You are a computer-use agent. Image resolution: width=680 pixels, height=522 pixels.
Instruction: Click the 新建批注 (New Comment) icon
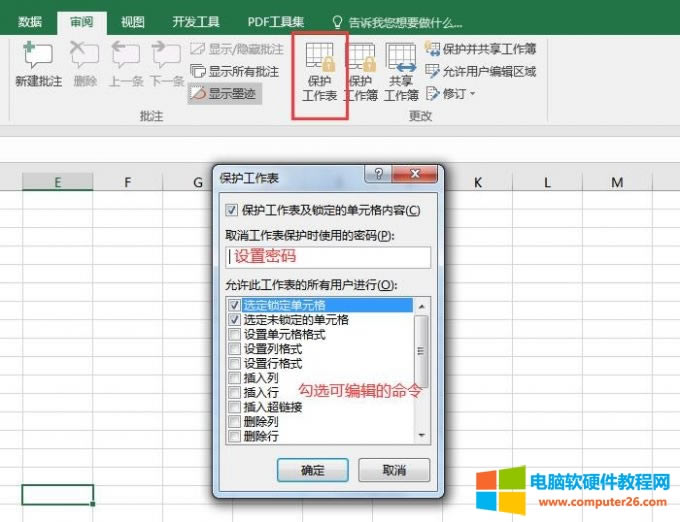tap(39, 65)
